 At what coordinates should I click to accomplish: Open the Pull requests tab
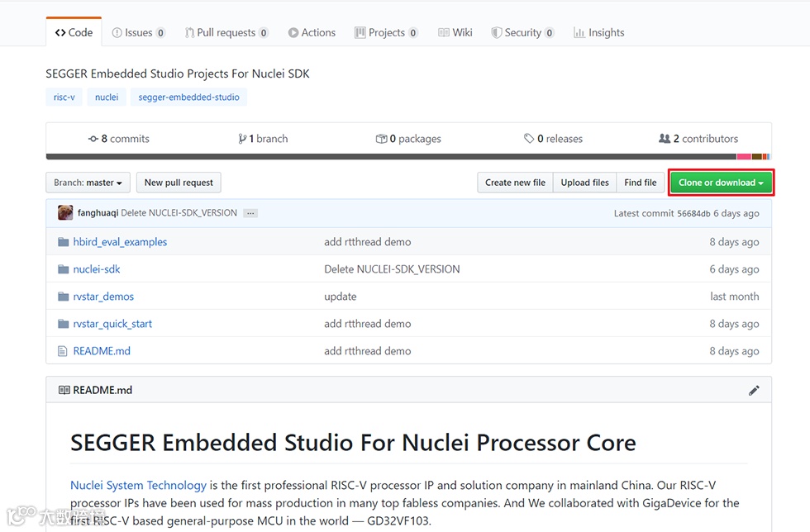[x=226, y=32]
